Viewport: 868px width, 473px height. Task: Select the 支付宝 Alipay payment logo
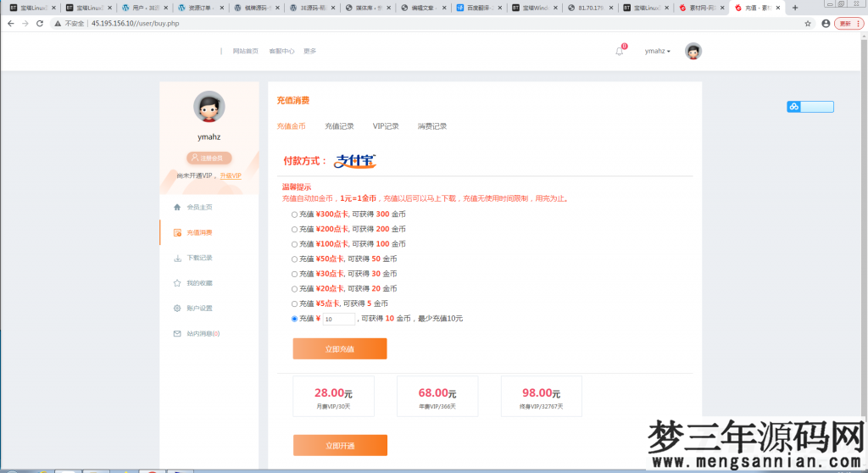pos(355,160)
